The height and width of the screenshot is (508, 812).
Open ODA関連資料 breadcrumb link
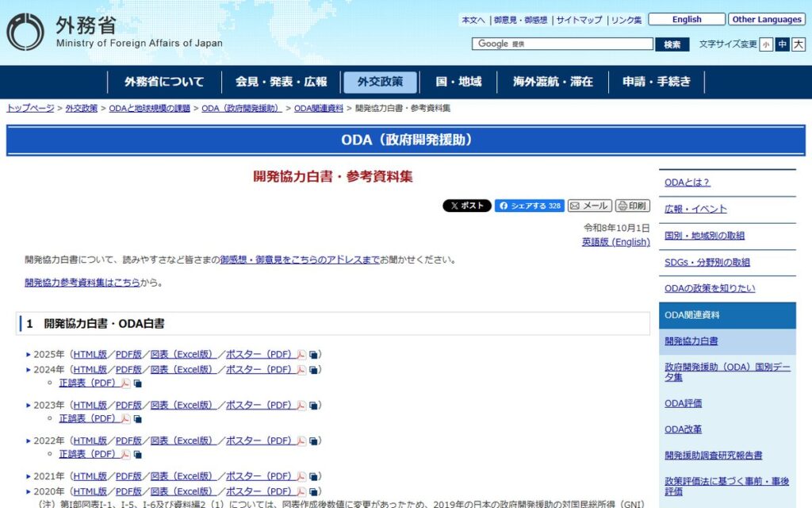319,108
